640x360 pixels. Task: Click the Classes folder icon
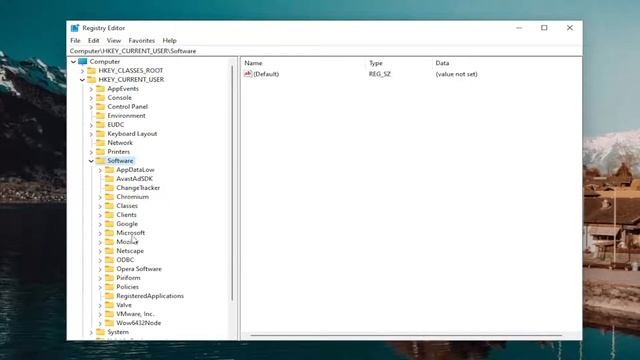click(x=109, y=206)
